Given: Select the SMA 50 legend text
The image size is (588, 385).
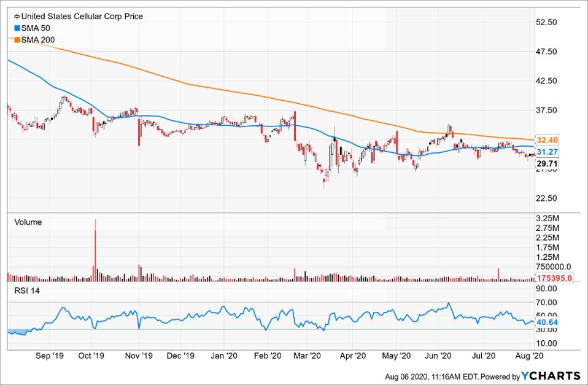Looking at the screenshot, I should click(36, 28).
